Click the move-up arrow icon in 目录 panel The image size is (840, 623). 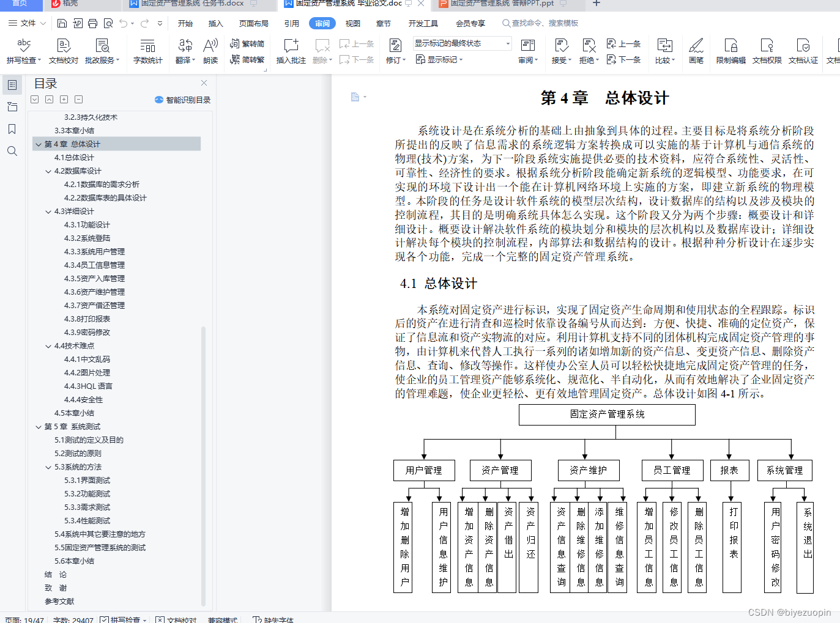tap(49, 100)
